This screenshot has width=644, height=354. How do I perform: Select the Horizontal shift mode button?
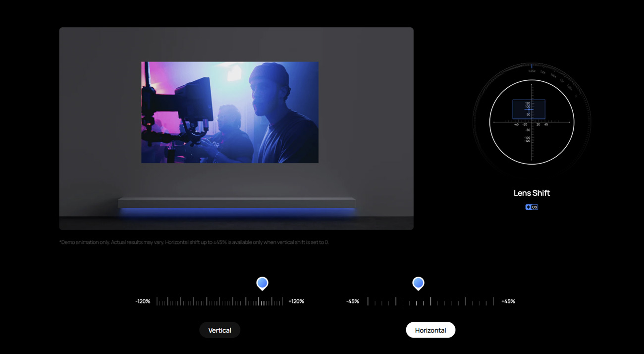tap(430, 330)
